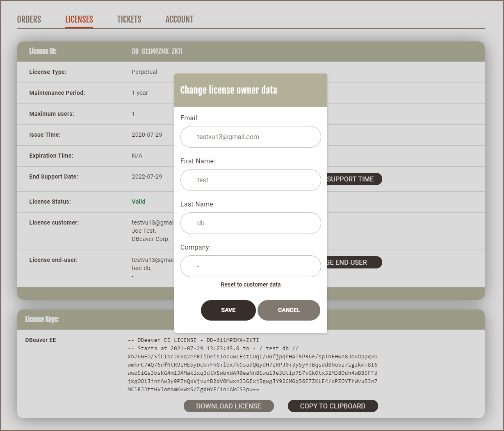Go to the Tickets tab

point(129,19)
